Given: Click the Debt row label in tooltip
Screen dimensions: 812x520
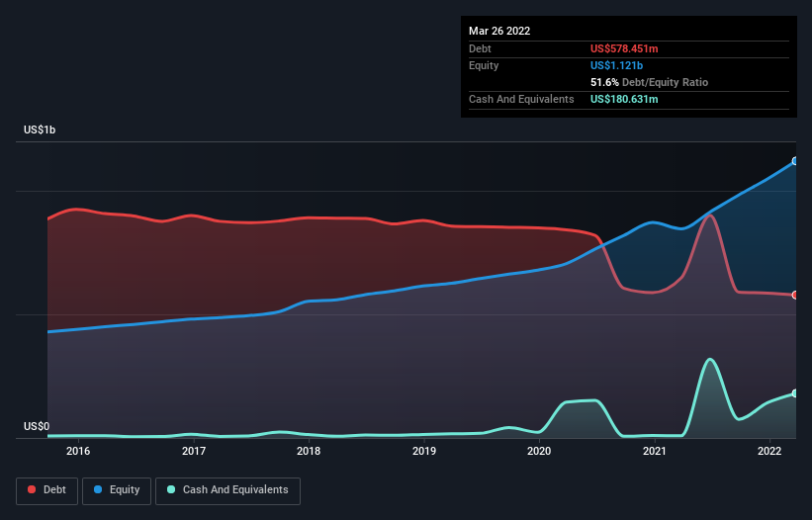Looking at the screenshot, I should click(480, 48).
